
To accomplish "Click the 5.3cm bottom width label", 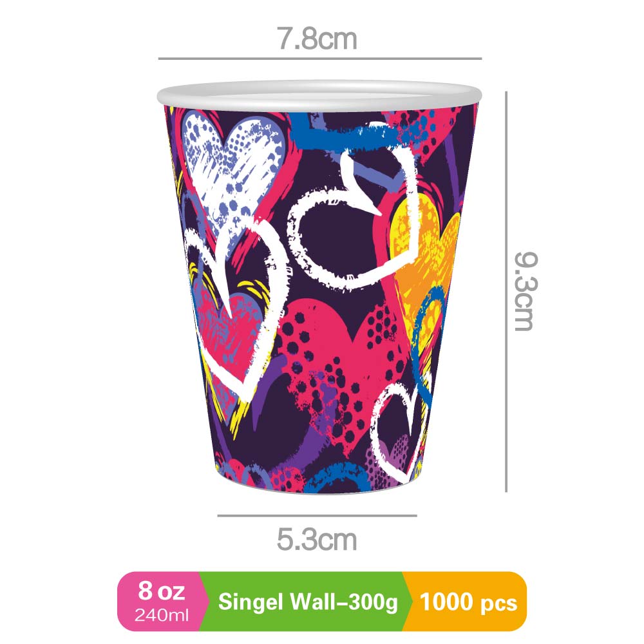I will 317,539.
